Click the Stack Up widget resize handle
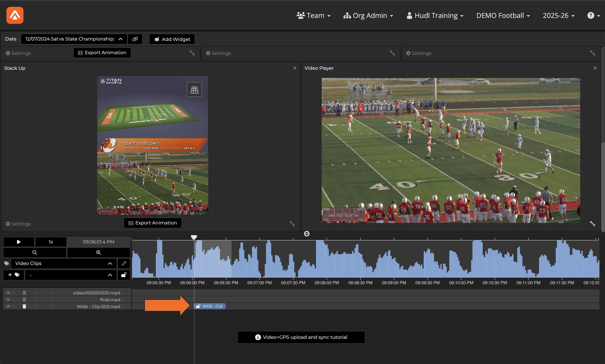 pyautogui.click(x=292, y=223)
